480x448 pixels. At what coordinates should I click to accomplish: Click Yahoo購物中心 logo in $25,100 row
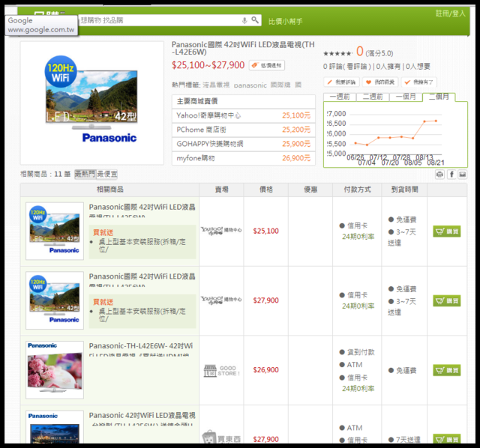coord(221,230)
